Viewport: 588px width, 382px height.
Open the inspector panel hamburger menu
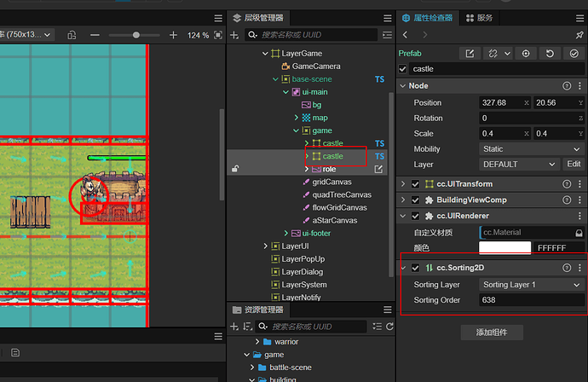579,18
